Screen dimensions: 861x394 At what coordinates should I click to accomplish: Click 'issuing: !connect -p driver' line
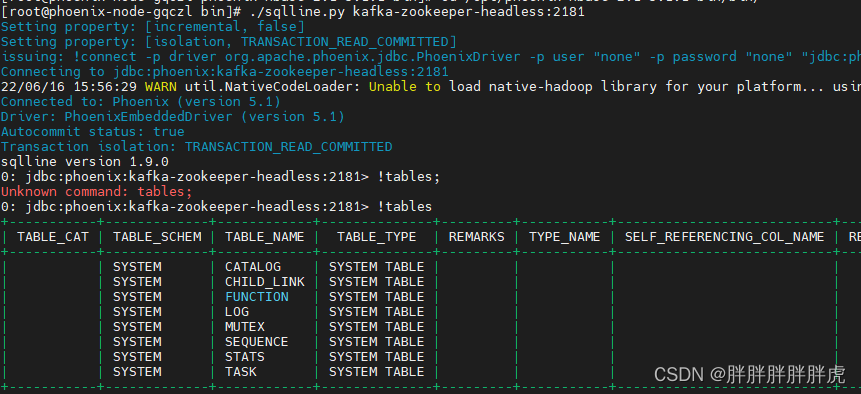pyautogui.click(x=430, y=57)
